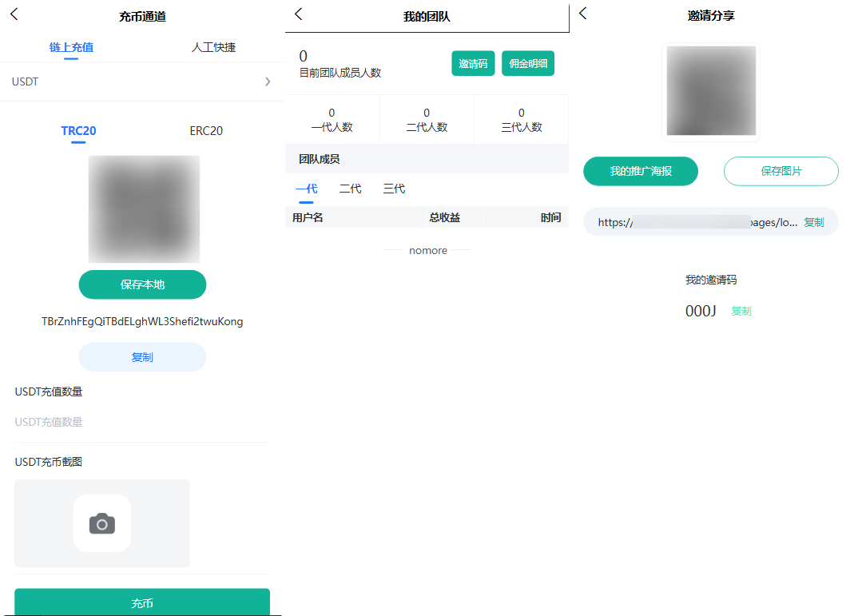Image resolution: width=854 pixels, height=616 pixels.
Task: Switch to the ERC20 network tab
Action: point(206,130)
